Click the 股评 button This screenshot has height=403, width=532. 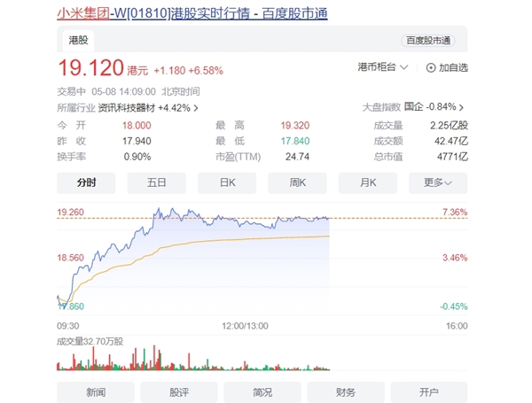point(178,392)
